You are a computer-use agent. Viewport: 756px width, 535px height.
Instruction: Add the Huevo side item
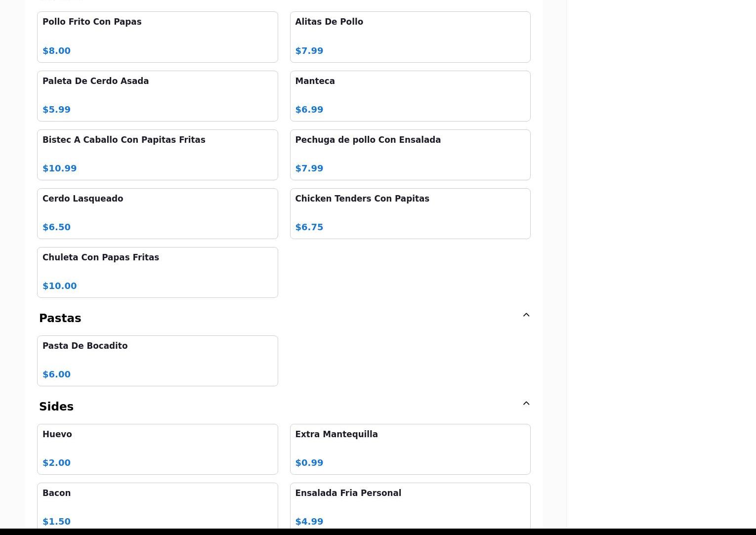tap(157, 449)
